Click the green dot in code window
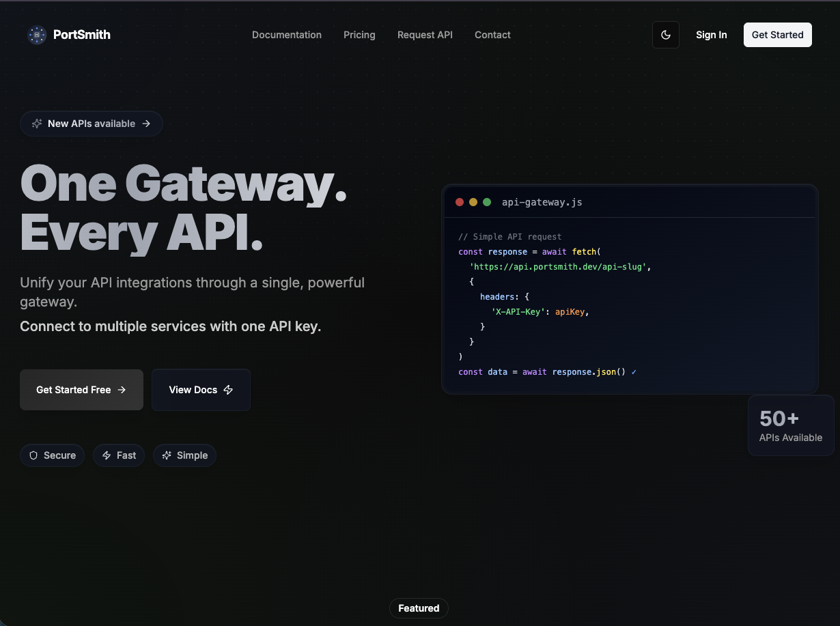The height and width of the screenshot is (626, 840). [487, 202]
